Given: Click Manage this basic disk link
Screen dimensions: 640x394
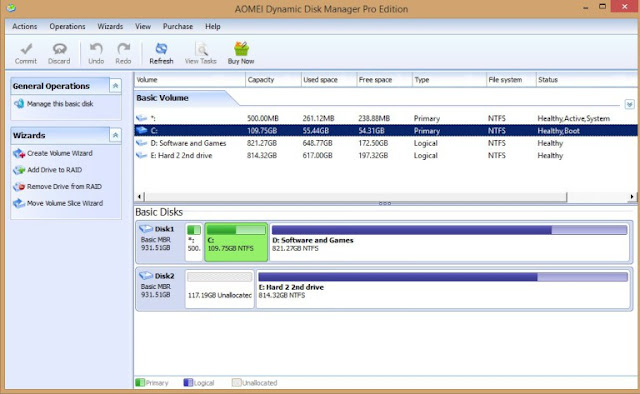Looking at the screenshot, I should click(x=60, y=104).
